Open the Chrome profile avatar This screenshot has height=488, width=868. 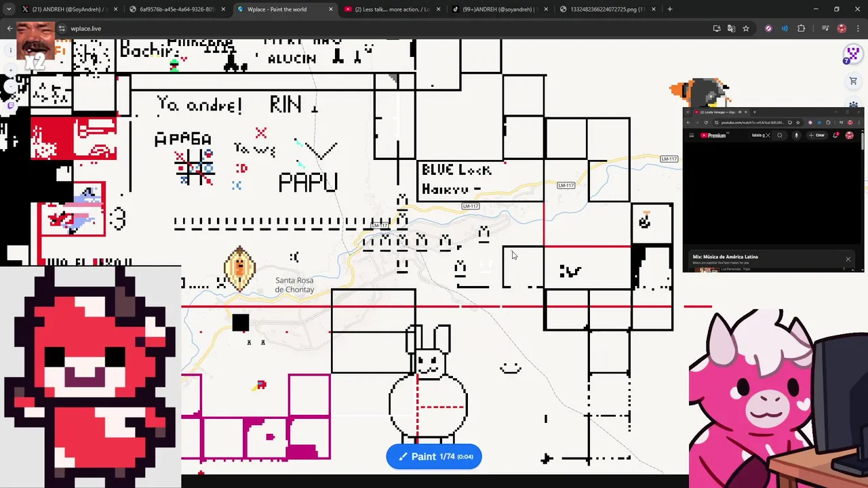(842, 28)
